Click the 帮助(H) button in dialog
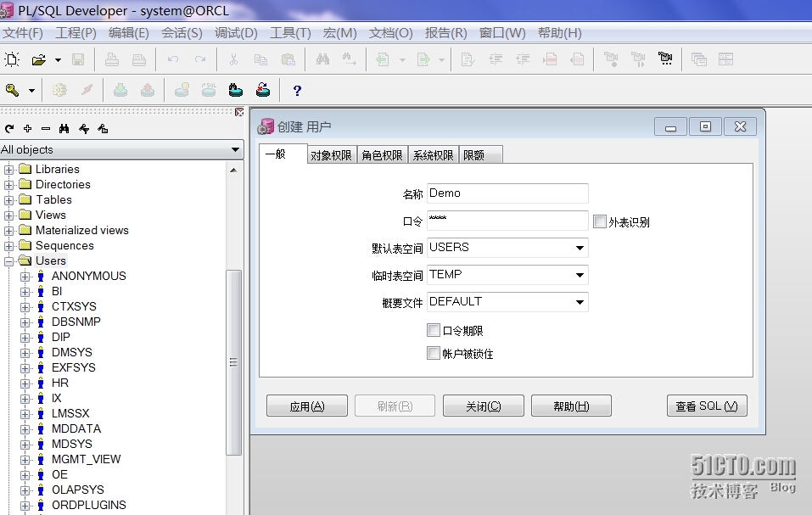This screenshot has height=515, width=812. (x=571, y=406)
